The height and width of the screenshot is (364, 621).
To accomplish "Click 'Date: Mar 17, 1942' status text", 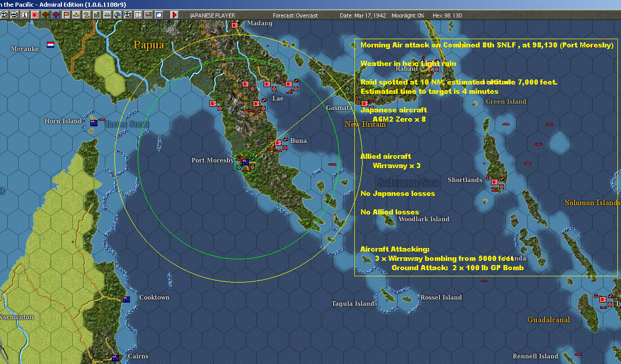I will pyautogui.click(x=362, y=15).
